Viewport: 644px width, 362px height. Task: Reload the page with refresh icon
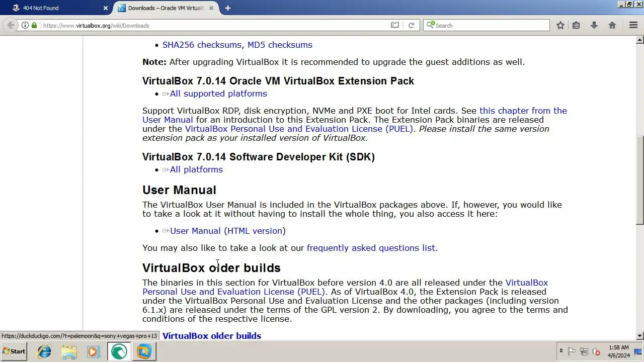coord(411,25)
